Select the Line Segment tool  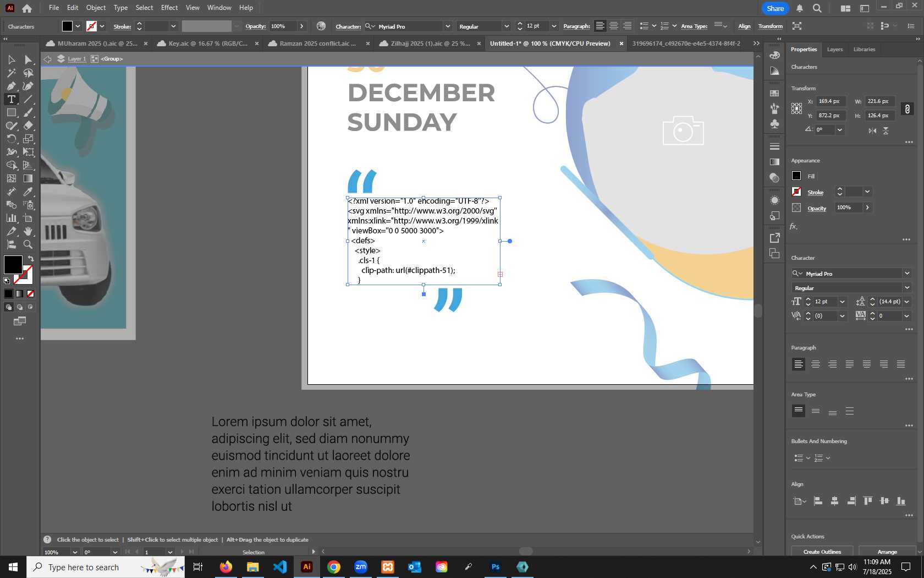tap(29, 99)
